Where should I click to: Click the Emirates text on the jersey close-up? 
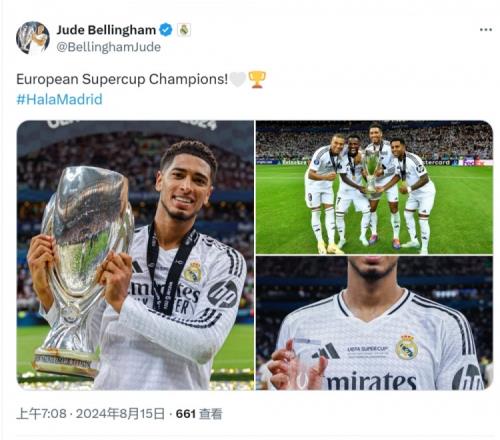371,381
